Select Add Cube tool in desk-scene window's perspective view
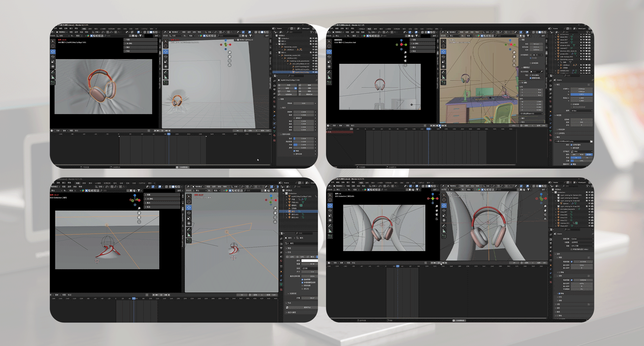Viewport: 644px width, 346px height. tap(443, 82)
